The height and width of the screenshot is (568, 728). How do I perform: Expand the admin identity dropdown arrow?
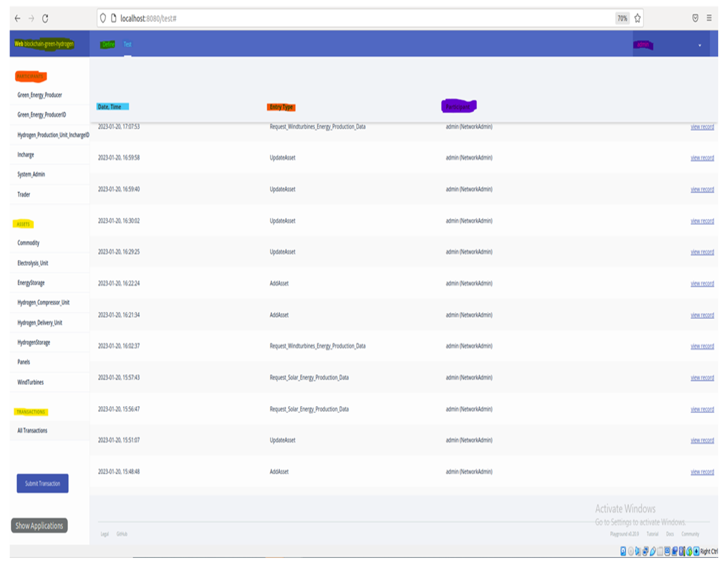[x=700, y=45]
